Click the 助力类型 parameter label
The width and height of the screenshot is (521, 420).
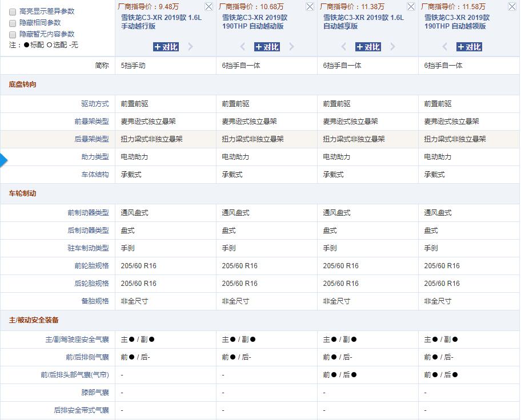point(95,157)
